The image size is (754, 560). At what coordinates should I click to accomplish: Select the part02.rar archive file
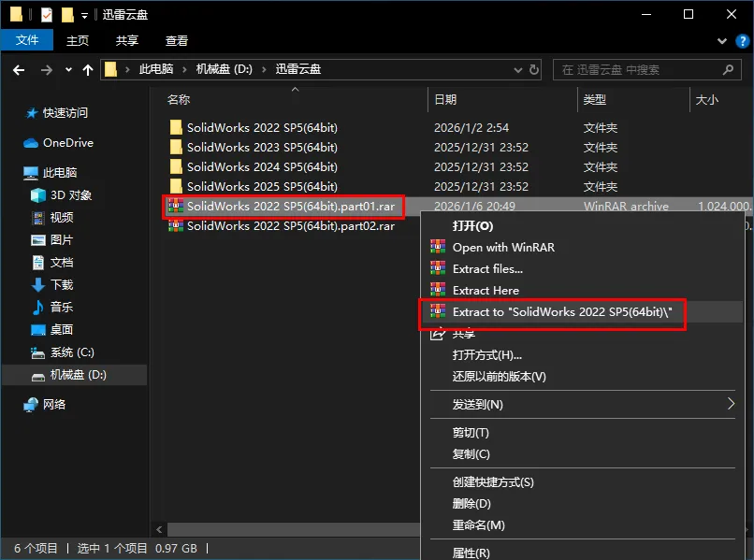pyautogui.click(x=290, y=226)
